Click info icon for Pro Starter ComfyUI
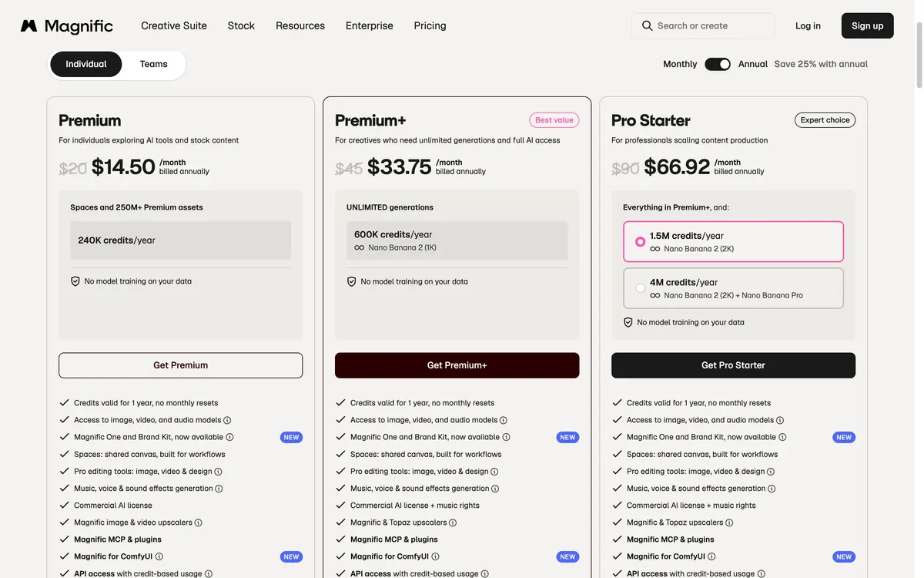Screen dimensions: 924x578 pyautogui.click(x=711, y=556)
